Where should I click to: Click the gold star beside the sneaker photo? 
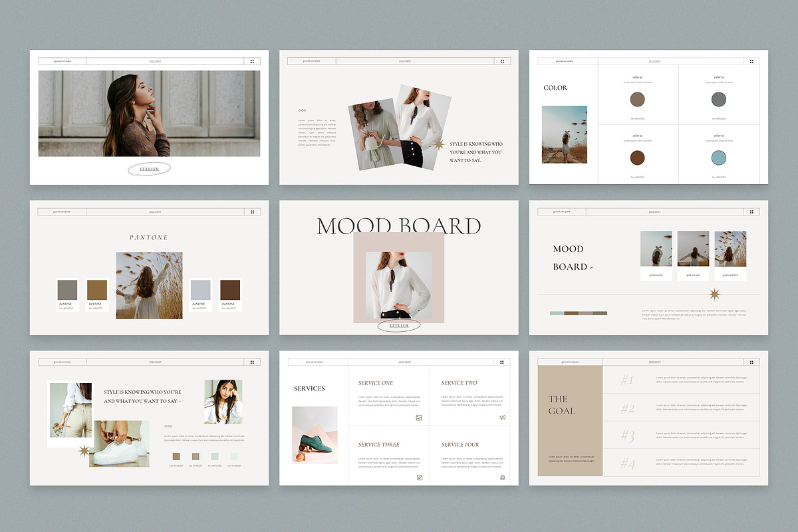(x=84, y=451)
